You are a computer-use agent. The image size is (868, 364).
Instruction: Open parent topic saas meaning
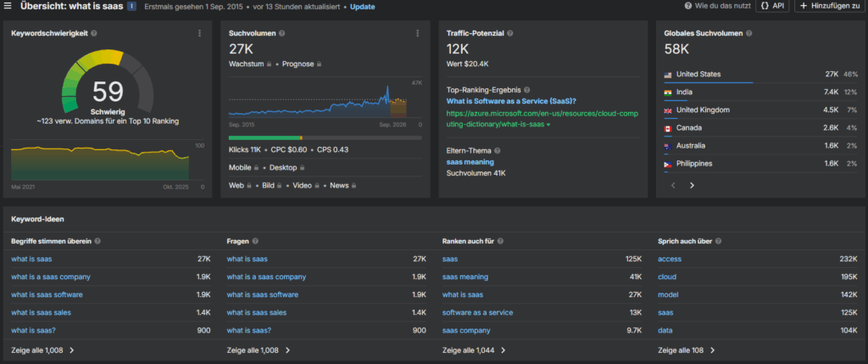[470, 162]
